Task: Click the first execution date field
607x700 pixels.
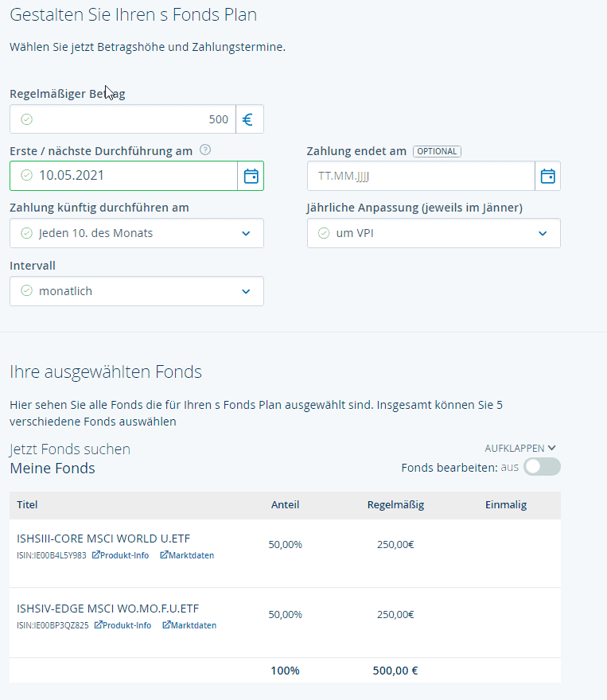Action: (127, 176)
